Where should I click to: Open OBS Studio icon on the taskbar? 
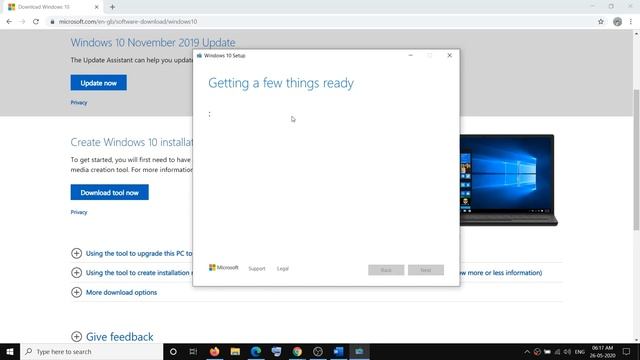click(318, 351)
